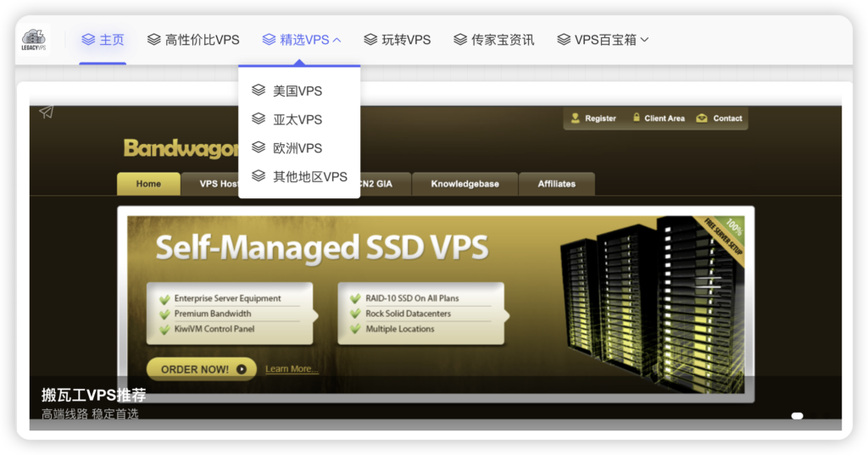The width and height of the screenshot is (868, 455).
Task: Click the stack icon beside 亚太VPS
Action: (x=259, y=119)
